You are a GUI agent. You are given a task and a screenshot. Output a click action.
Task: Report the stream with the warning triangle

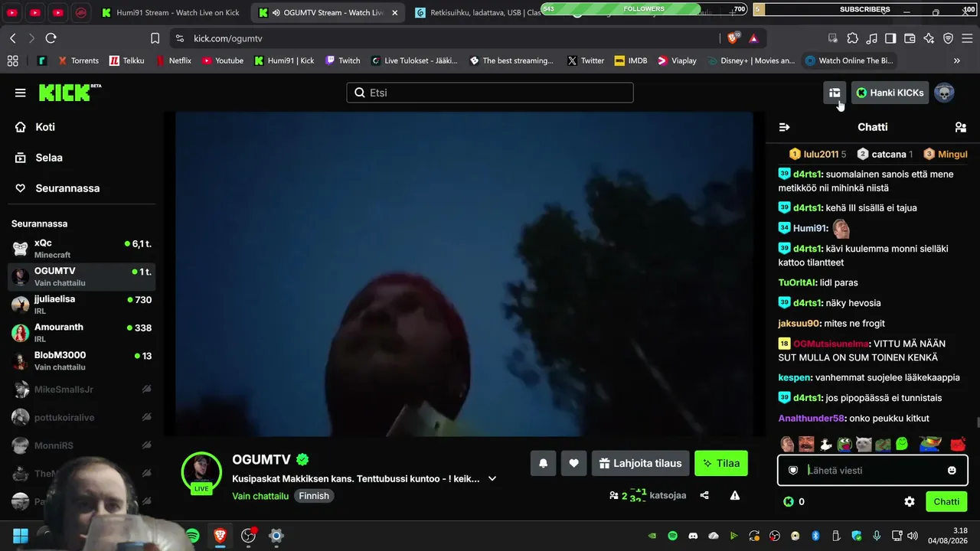coord(735,495)
